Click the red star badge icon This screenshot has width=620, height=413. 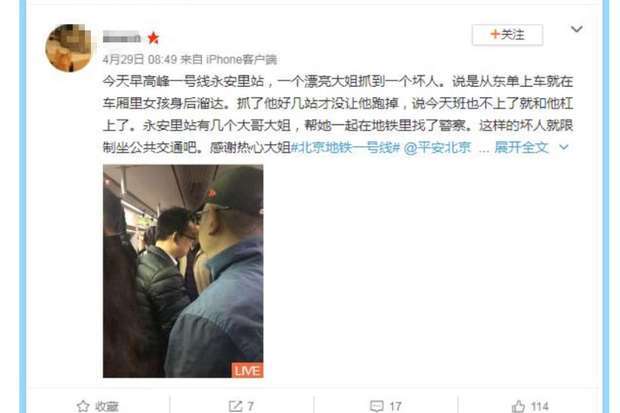click(x=153, y=38)
